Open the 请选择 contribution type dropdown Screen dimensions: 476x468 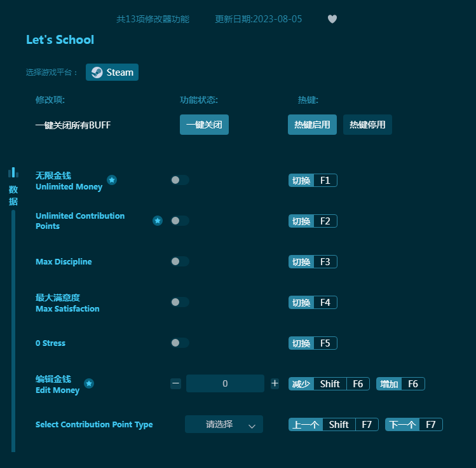tap(224, 424)
